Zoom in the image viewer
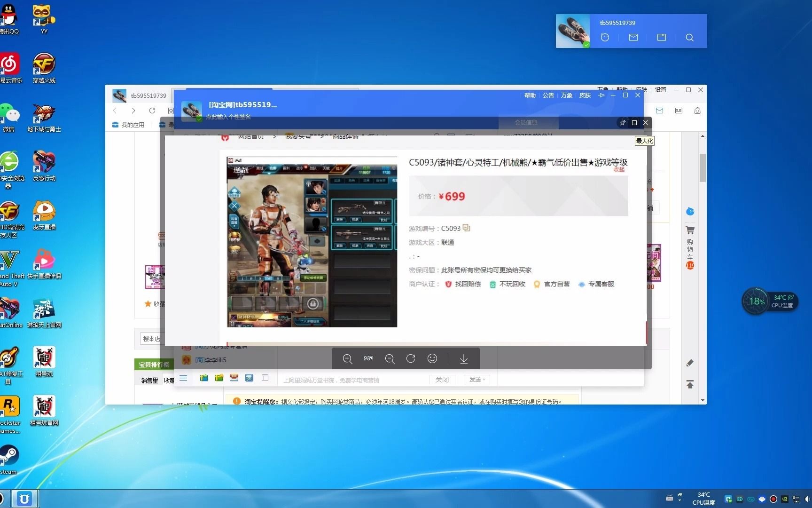 coord(347,359)
